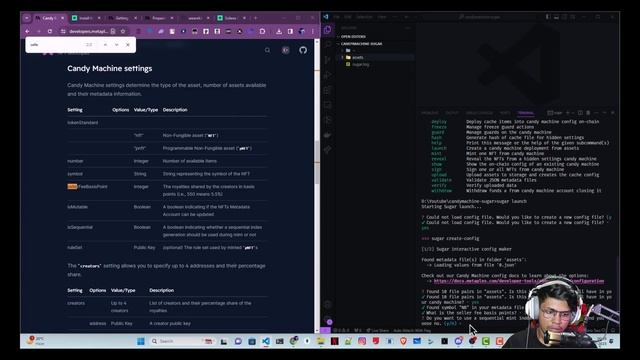
Task: Kill terminal using trash icon
Action: (x=588, y=113)
